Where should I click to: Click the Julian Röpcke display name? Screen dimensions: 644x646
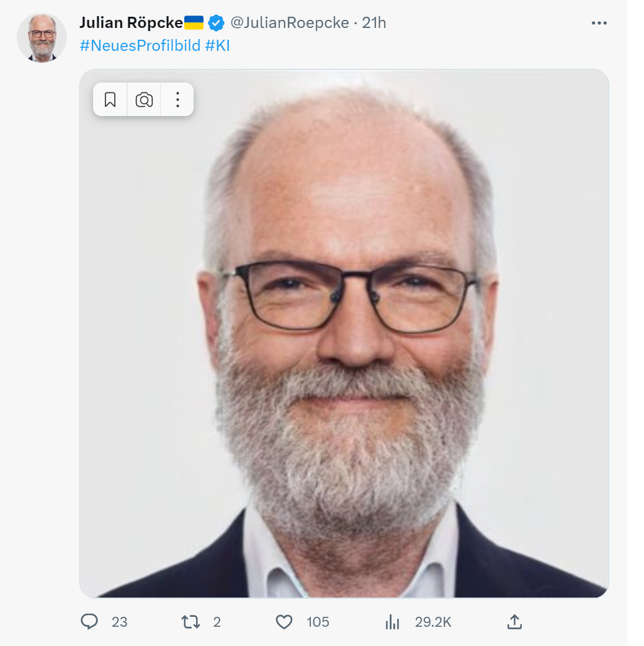click(131, 23)
